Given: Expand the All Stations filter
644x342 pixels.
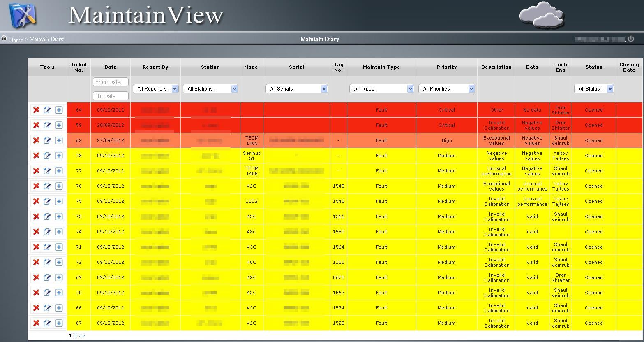Looking at the screenshot, I should point(210,88).
